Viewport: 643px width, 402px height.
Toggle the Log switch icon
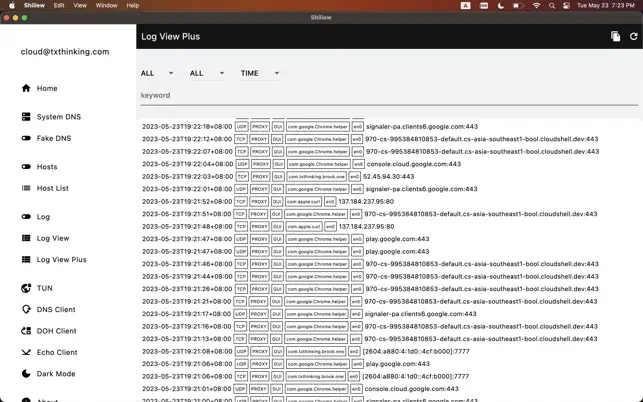pos(26,217)
